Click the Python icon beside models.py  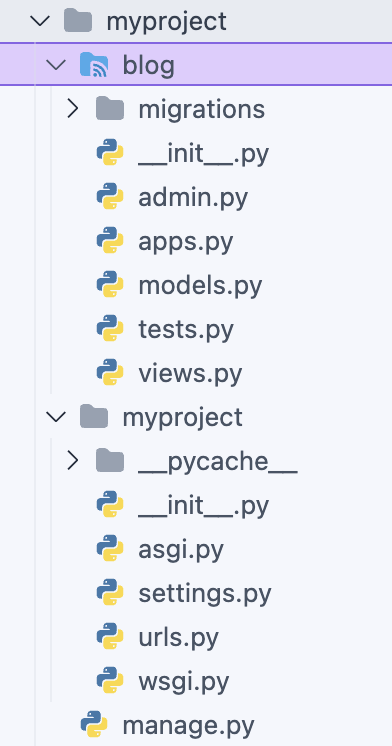110,285
